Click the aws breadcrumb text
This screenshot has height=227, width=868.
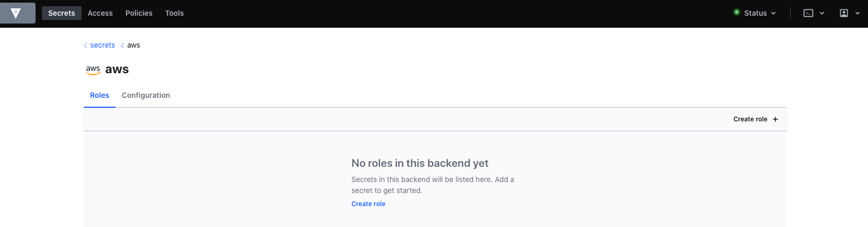point(134,46)
